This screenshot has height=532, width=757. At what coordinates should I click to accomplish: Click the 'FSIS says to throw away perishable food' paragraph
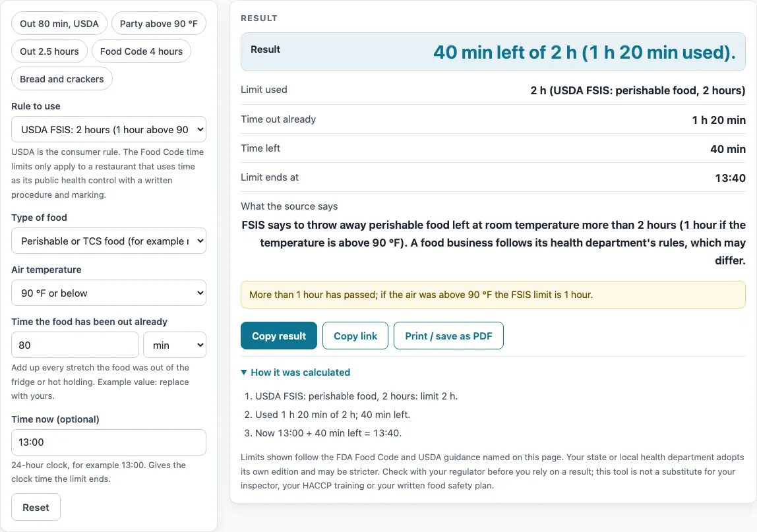493,243
